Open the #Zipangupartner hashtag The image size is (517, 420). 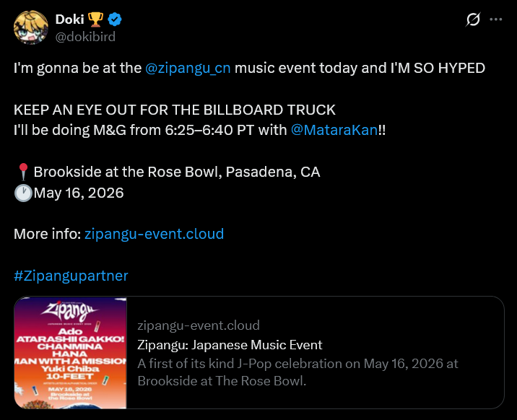(71, 276)
